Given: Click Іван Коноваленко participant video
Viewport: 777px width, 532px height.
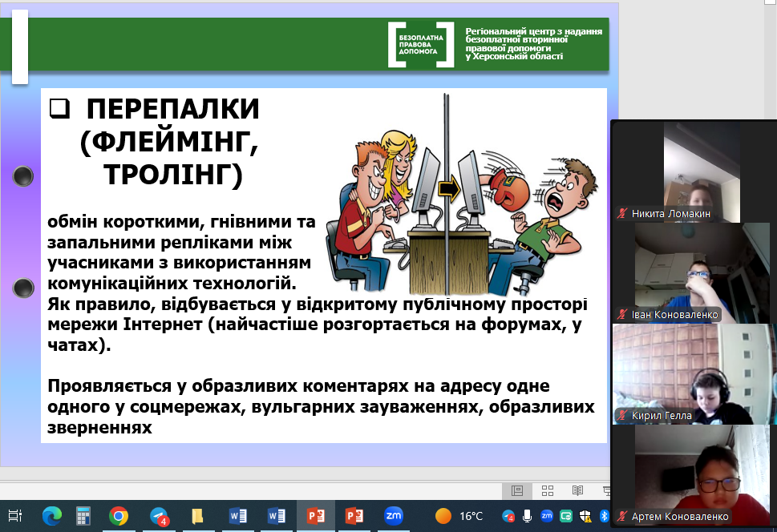Looking at the screenshot, I should 695,272.
